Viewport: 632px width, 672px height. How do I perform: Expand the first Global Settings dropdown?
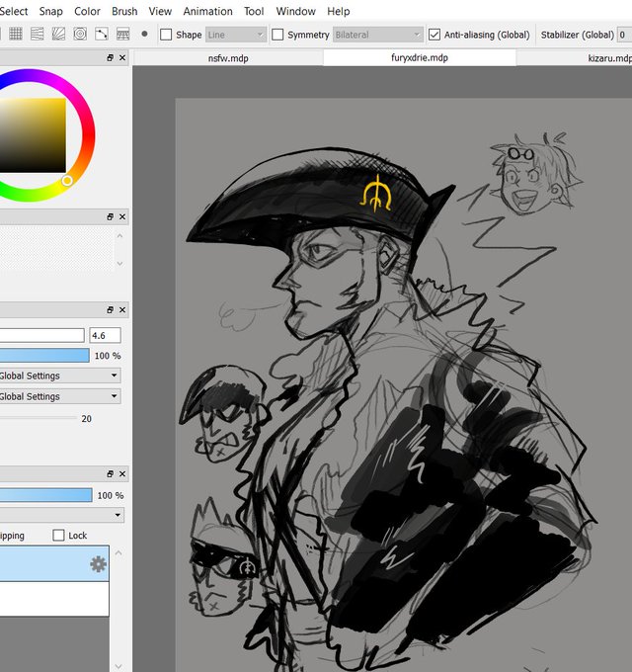(59, 376)
